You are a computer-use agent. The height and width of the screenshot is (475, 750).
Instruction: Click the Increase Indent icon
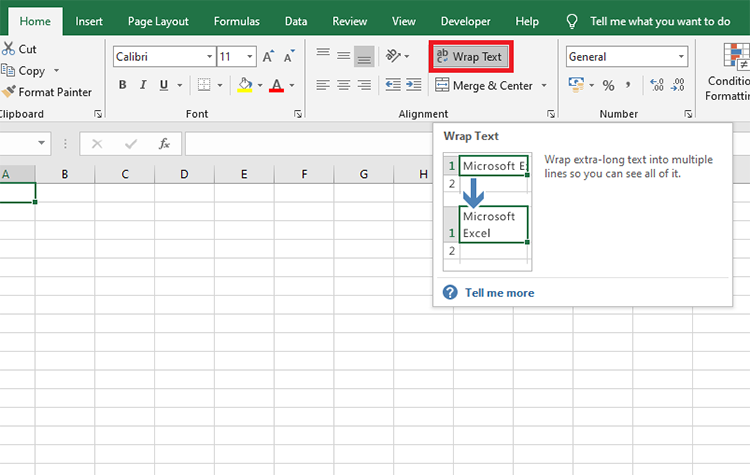click(x=414, y=85)
